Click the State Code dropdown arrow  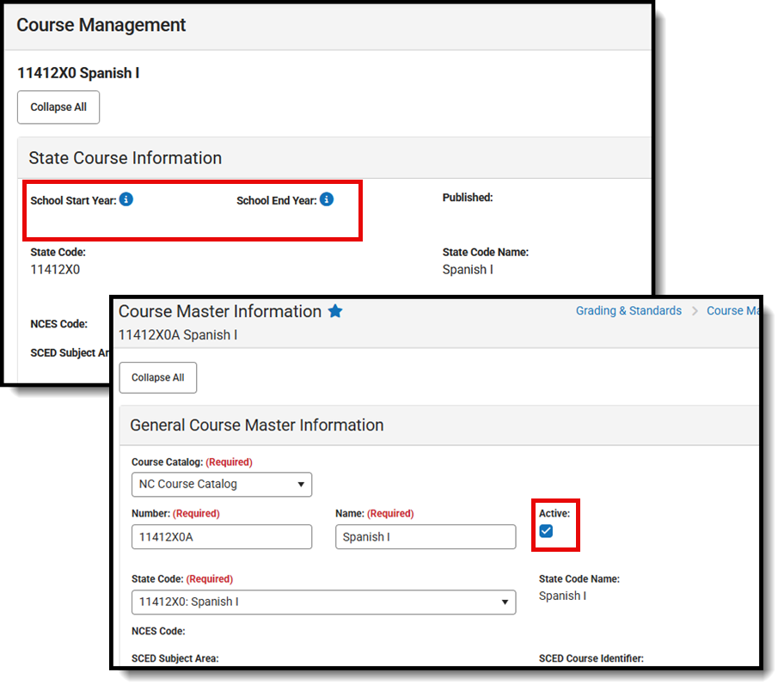(505, 602)
